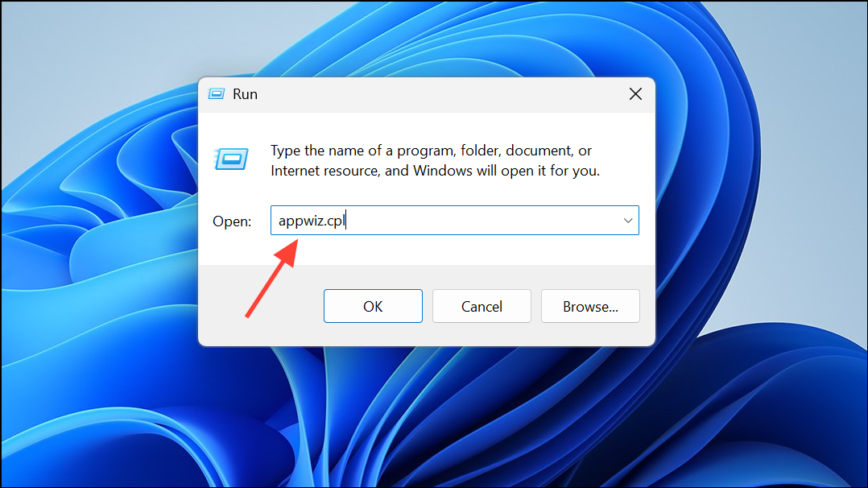Viewport: 868px width, 488px height.
Task: Select the blue window icon beside instruction text
Action: [231, 159]
